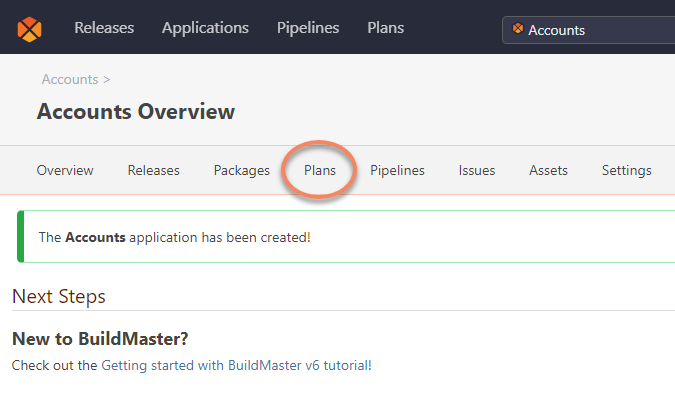
Task: Switch to the Packages tab
Action: tap(241, 171)
